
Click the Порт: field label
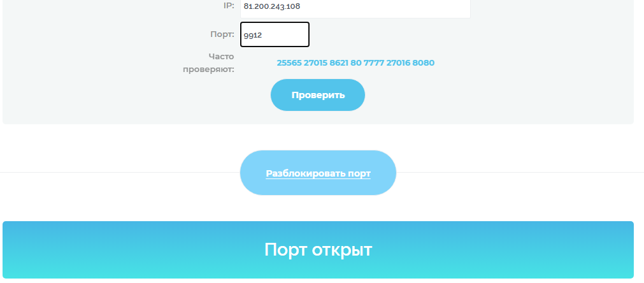[222, 34]
